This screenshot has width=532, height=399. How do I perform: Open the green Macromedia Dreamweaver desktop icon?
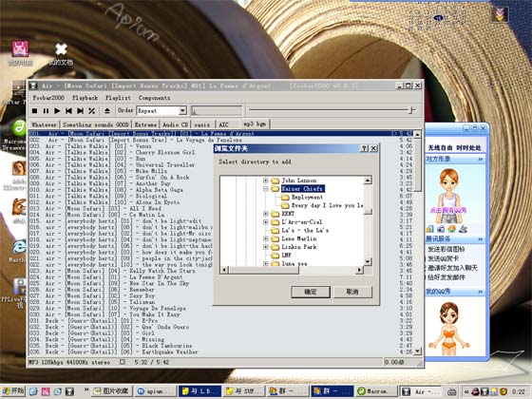pos(15,134)
